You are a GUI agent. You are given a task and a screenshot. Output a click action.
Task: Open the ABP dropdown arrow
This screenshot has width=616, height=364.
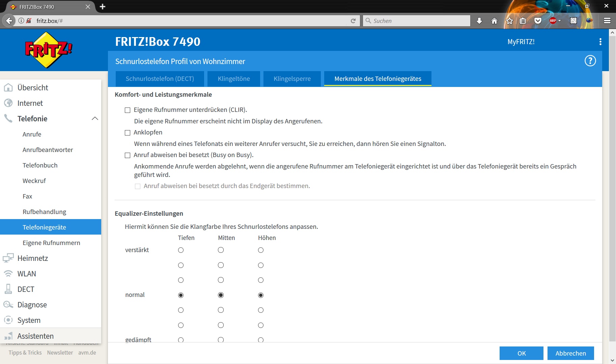559,21
